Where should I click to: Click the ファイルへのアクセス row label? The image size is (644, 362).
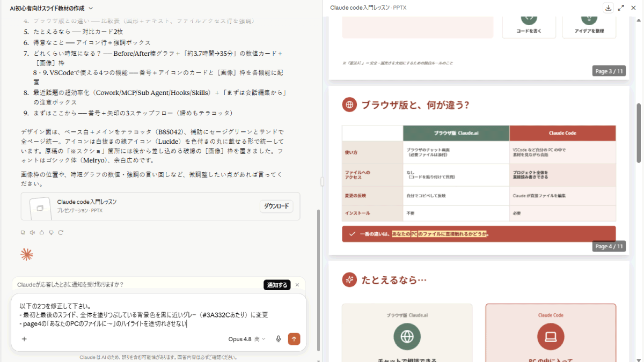(x=357, y=175)
